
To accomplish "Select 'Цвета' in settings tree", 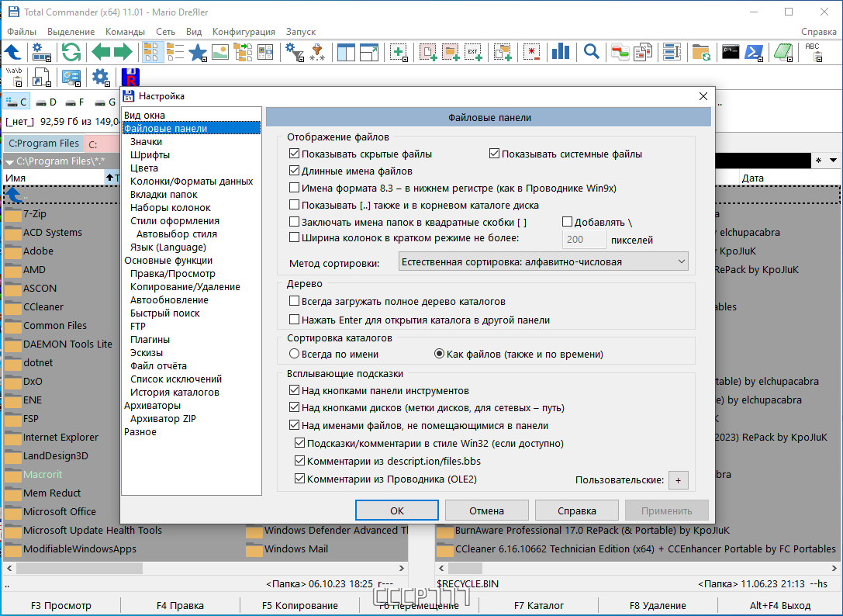I will click(144, 168).
